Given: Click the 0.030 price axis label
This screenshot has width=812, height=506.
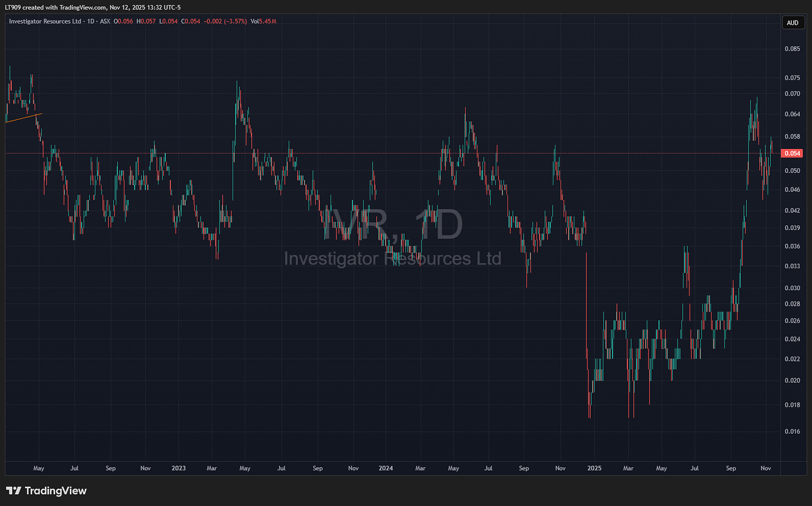Looking at the screenshot, I should click(792, 288).
